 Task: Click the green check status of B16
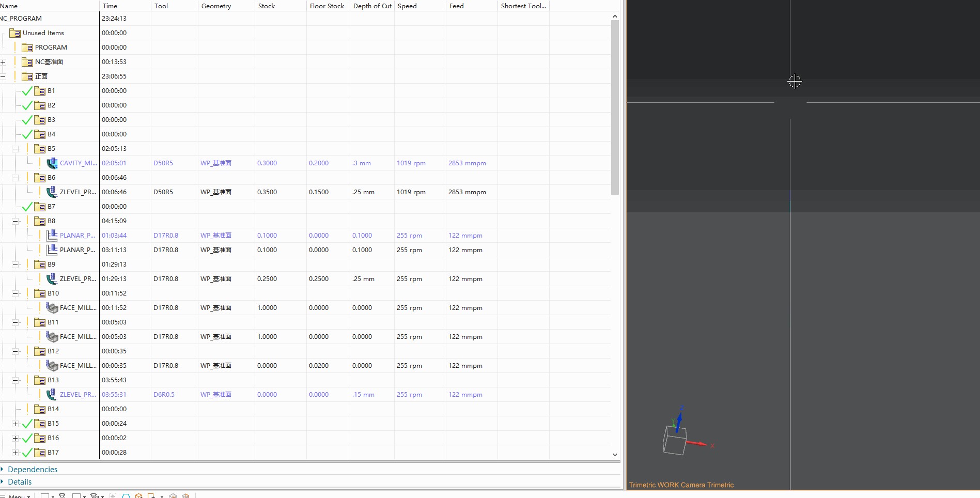pos(27,439)
